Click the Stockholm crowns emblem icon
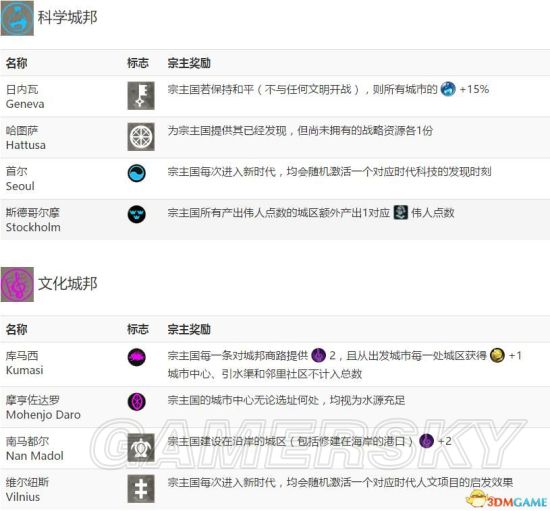 point(137,214)
